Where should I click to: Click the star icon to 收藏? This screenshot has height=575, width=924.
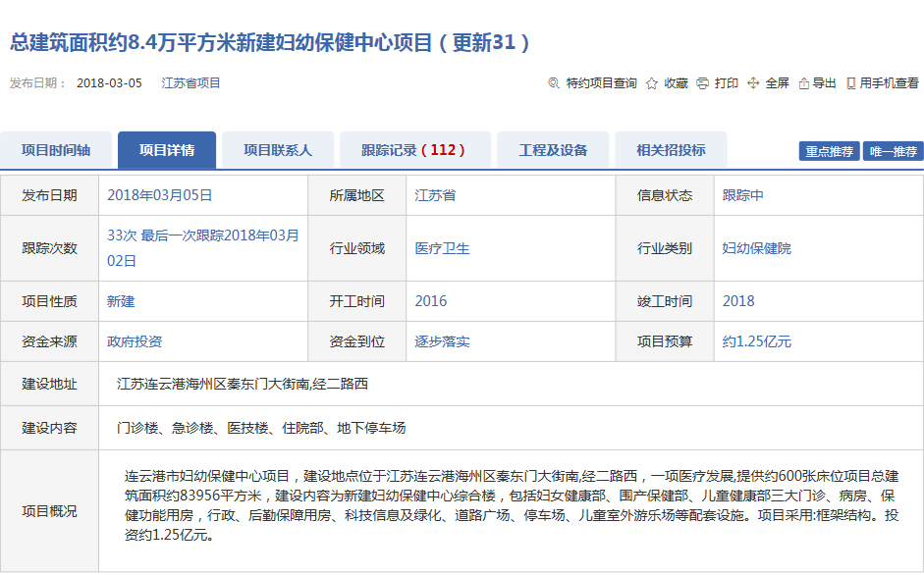(651, 83)
